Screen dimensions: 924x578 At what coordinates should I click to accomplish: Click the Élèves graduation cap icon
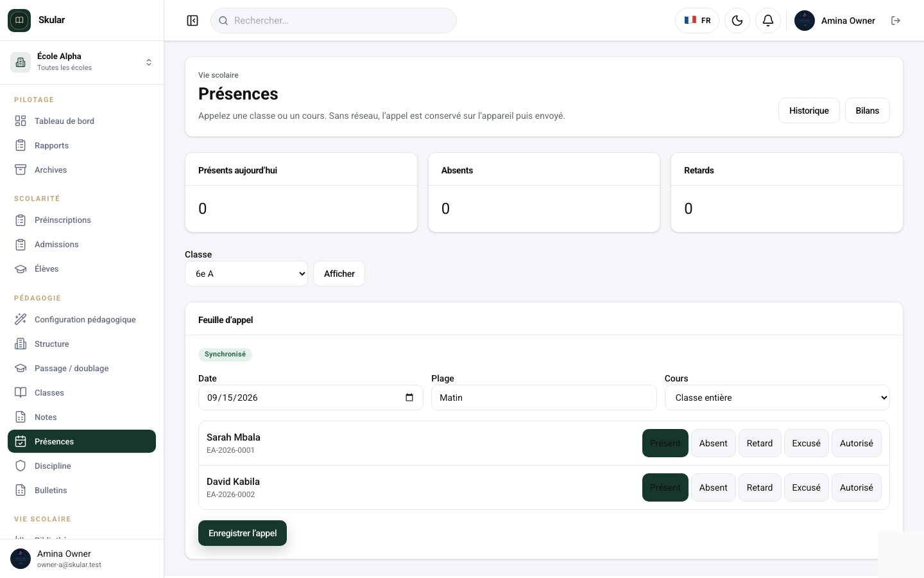point(21,268)
